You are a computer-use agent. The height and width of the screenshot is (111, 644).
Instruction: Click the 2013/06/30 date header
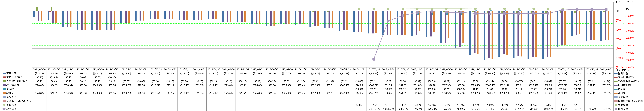tap(155, 69)
